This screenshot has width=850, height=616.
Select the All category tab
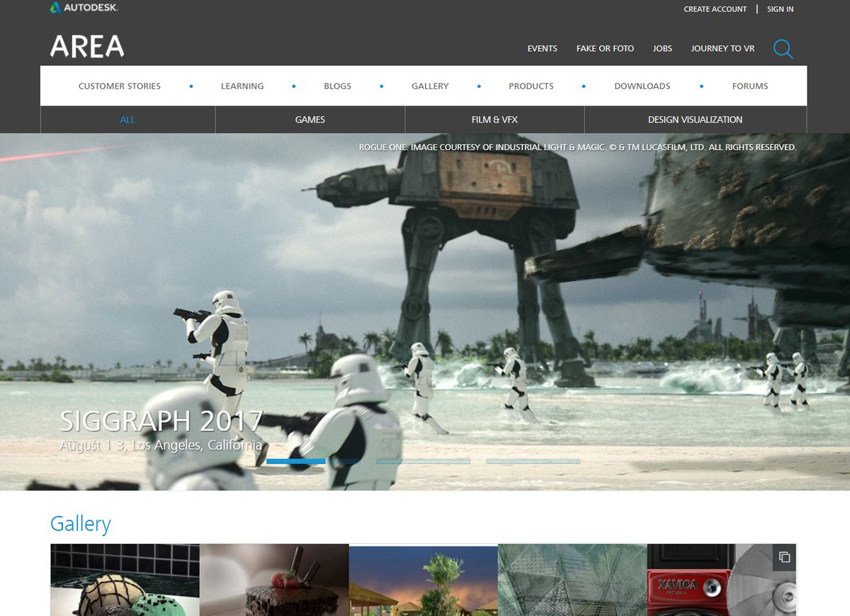pos(127,120)
